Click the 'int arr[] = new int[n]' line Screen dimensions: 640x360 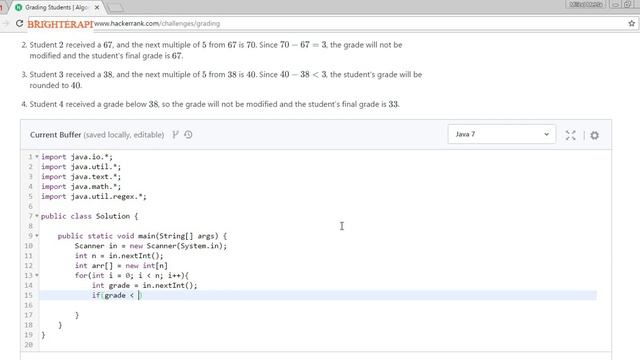121,266
